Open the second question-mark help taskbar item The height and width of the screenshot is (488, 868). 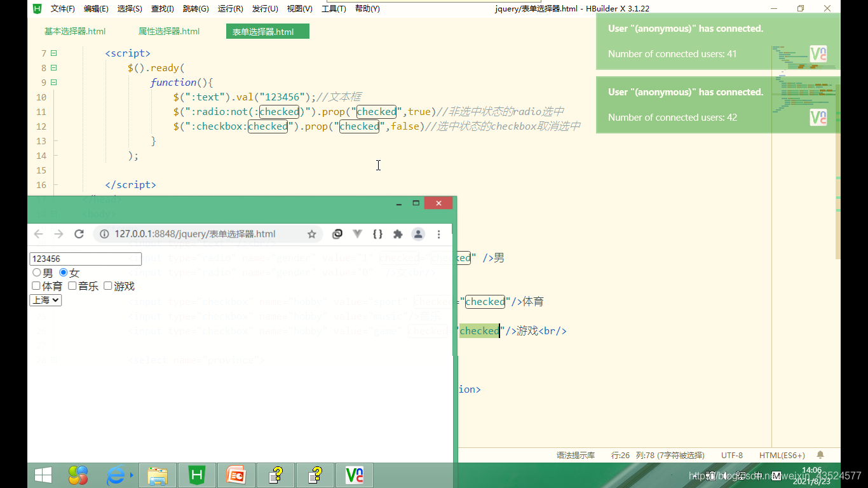tap(315, 475)
